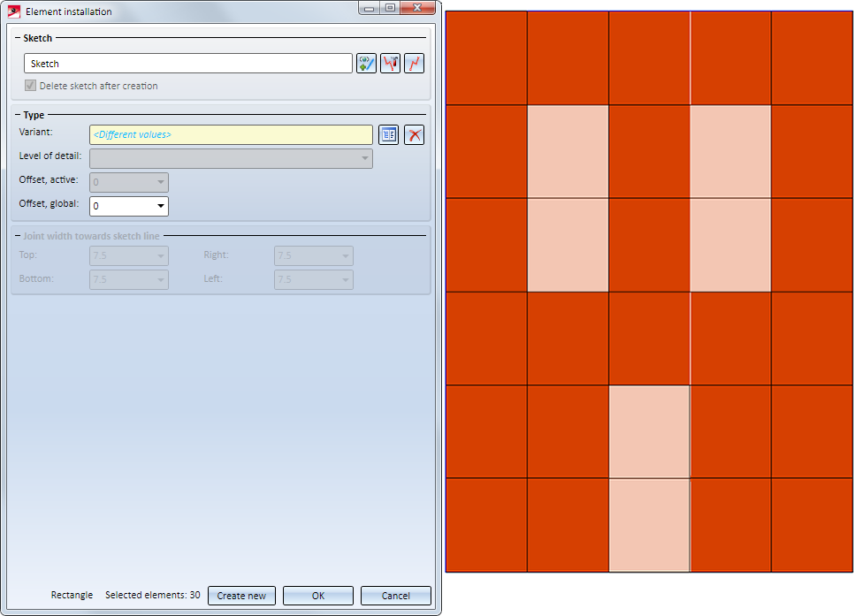Open the Offset, global dropdown
The width and height of the screenshot is (854, 616).
[x=129, y=206]
